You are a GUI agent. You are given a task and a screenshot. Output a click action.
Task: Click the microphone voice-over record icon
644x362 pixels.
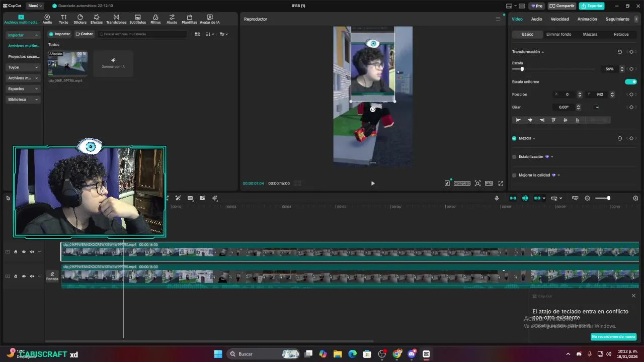[x=497, y=198]
